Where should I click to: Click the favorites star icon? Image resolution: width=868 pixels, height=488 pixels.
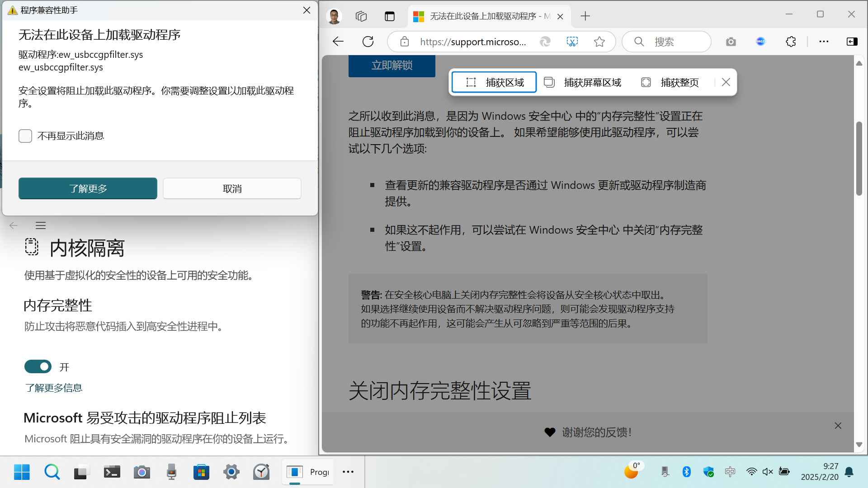(599, 42)
